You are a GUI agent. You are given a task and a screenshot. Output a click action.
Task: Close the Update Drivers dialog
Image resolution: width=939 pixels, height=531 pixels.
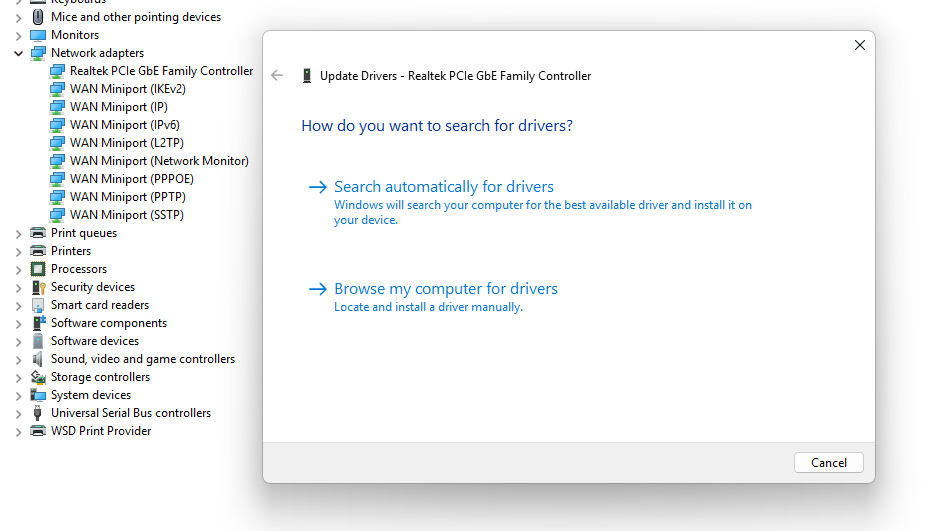tap(859, 45)
